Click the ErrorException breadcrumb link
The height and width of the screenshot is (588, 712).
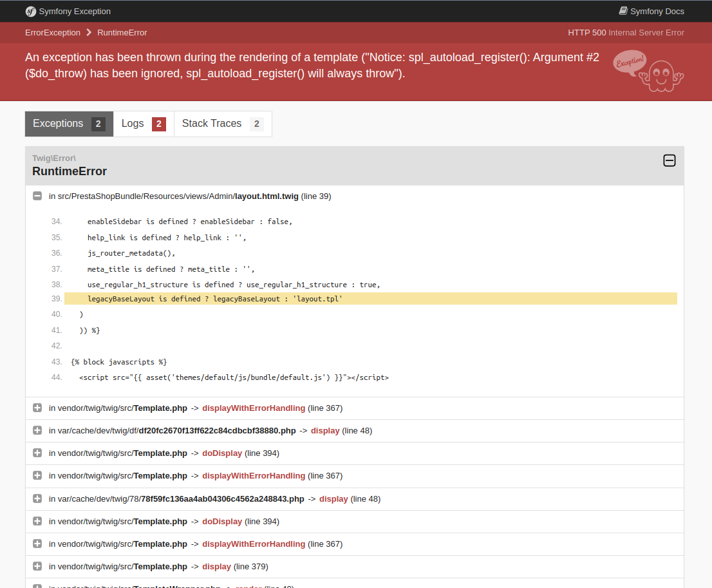pyautogui.click(x=53, y=33)
